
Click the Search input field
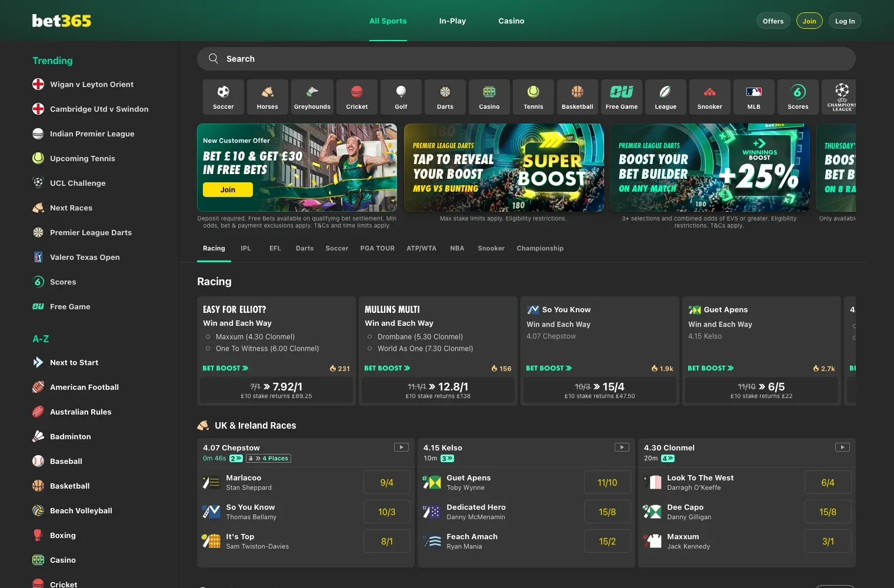pyautogui.click(x=526, y=59)
